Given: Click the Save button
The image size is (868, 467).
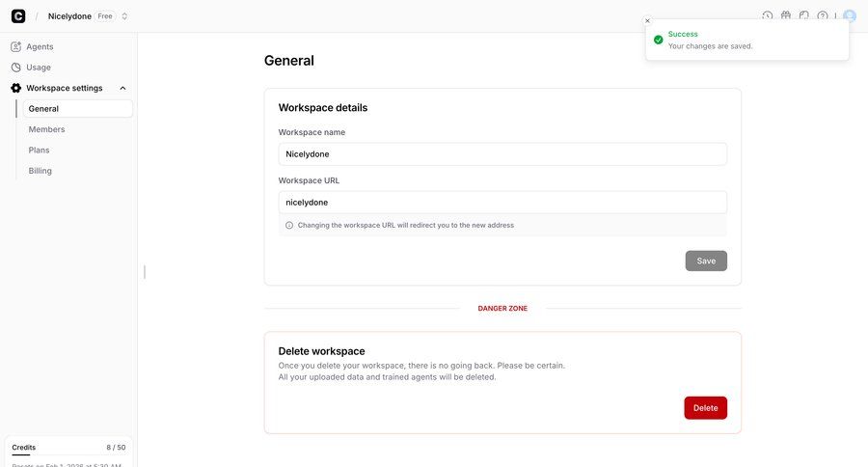Looking at the screenshot, I should pos(706,261).
